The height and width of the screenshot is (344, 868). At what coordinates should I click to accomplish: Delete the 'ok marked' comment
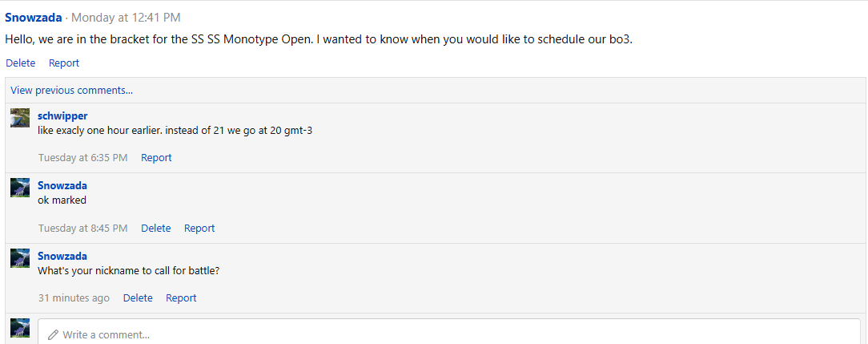[x=156, y=229]
